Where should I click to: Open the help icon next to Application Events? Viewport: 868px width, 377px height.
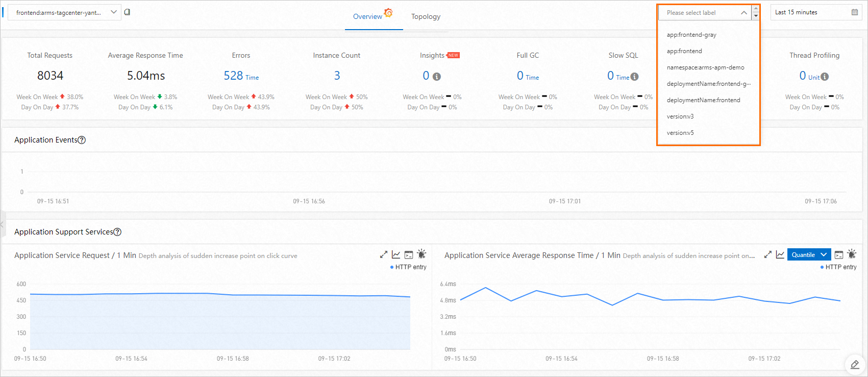click(x=82, y=140)
